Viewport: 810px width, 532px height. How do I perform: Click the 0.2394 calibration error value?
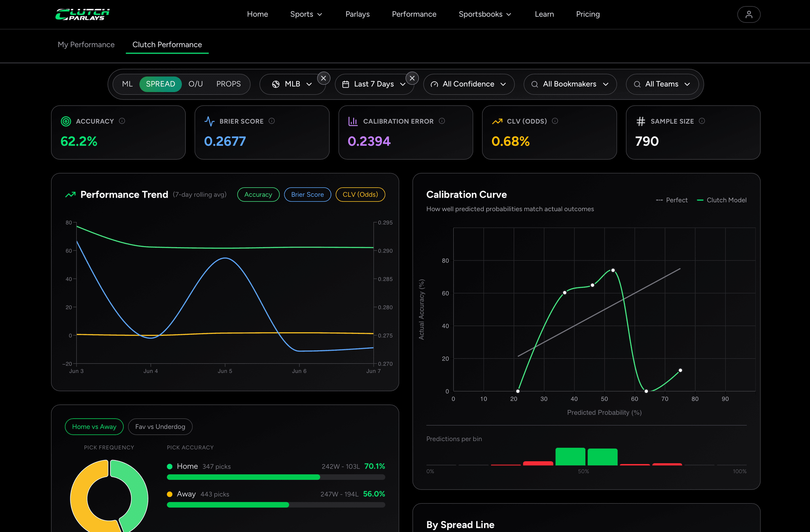coord(369,141)
